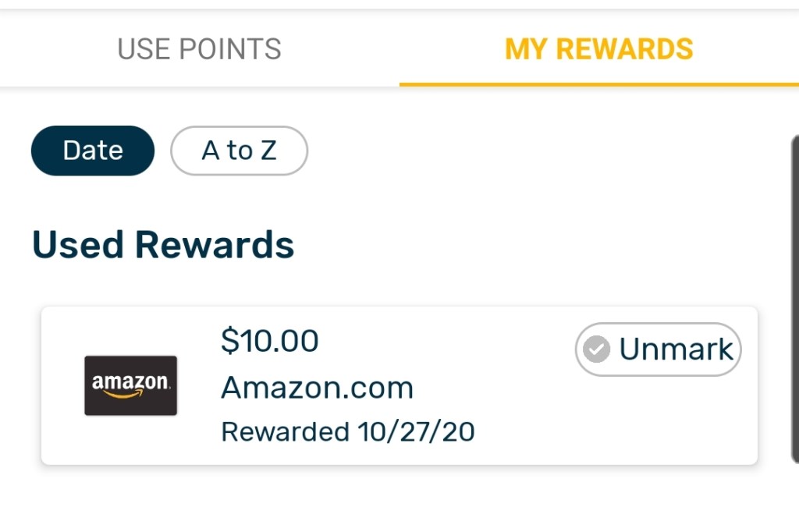Click the gray checkmark icon beside Unmark
This screenshot has width=799, height=532.
click(x=597, y=349)
